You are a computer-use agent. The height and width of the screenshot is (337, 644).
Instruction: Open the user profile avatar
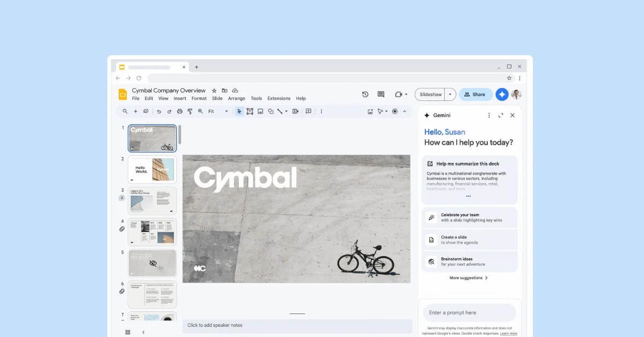tap(516, 94)
